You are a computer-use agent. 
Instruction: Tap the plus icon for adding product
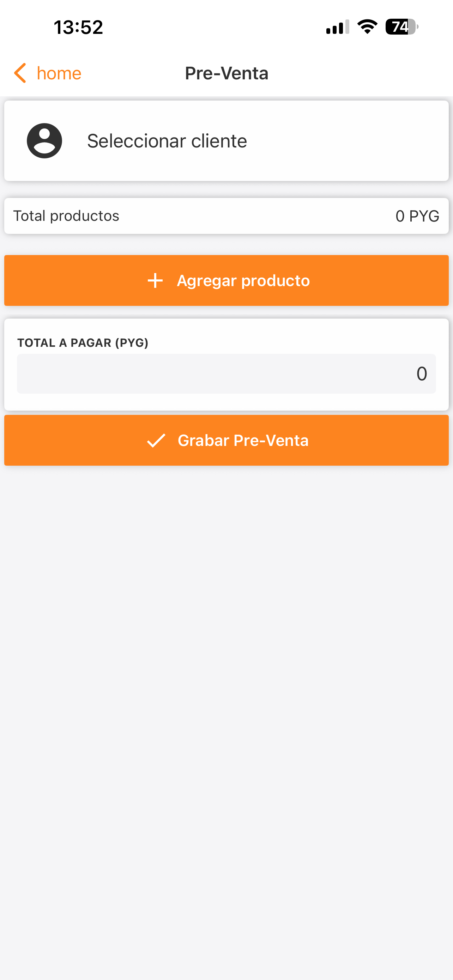(x=155, y=281)
